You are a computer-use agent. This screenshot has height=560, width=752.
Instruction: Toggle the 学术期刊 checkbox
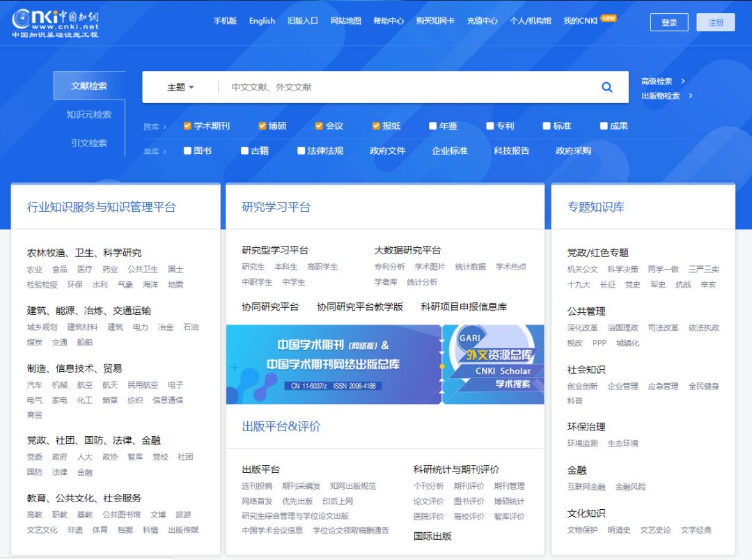point(187,126)
